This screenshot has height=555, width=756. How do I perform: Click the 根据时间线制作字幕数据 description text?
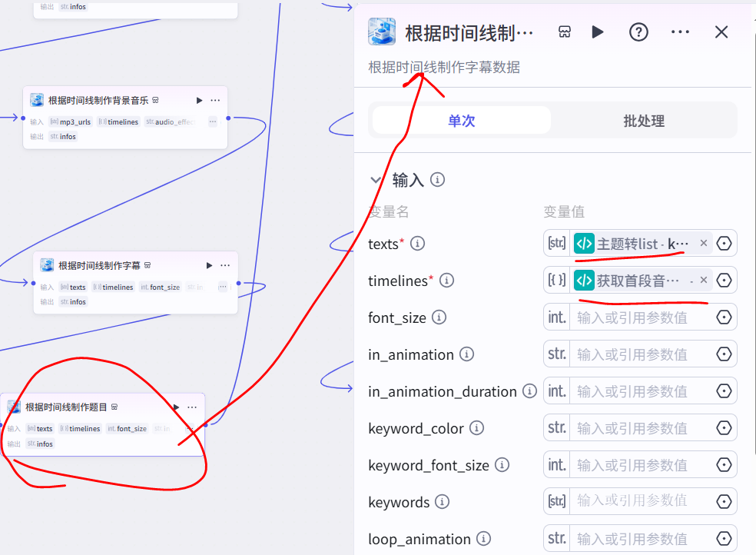(444, 67)
